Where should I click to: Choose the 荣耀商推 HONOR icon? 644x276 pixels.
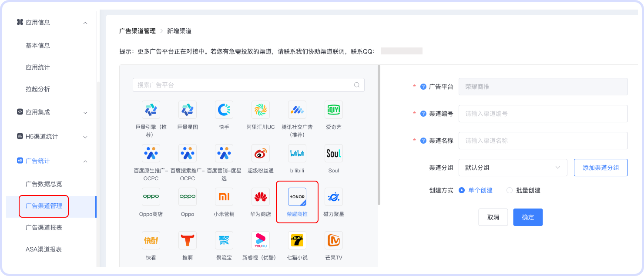297,197
